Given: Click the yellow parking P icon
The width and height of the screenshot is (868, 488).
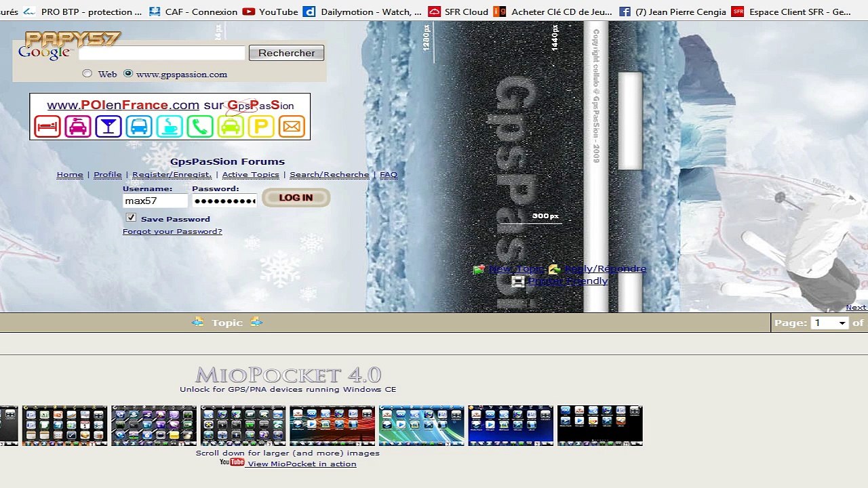Looking at the screenshot, I should coord(261,127).
